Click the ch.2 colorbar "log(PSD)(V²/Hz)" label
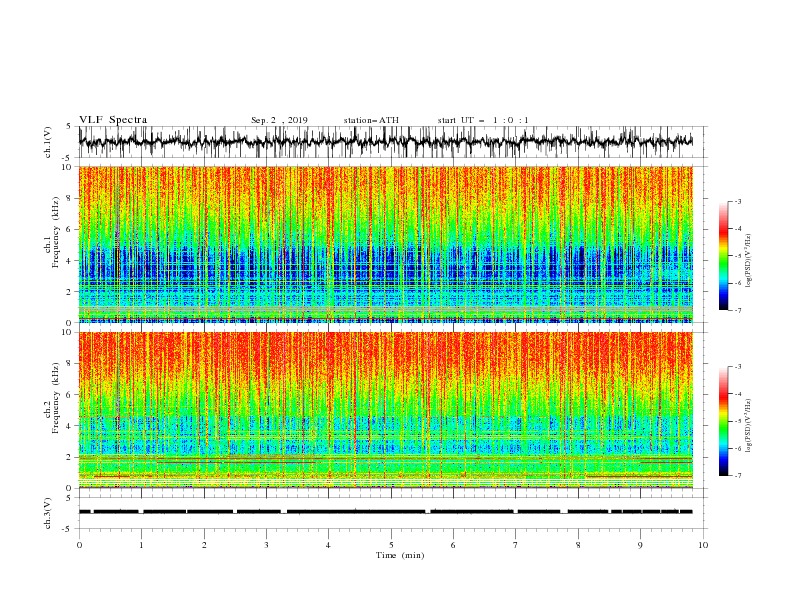Image resolution: width=792 pixels, height=612 pixels. tap(748, 426)
